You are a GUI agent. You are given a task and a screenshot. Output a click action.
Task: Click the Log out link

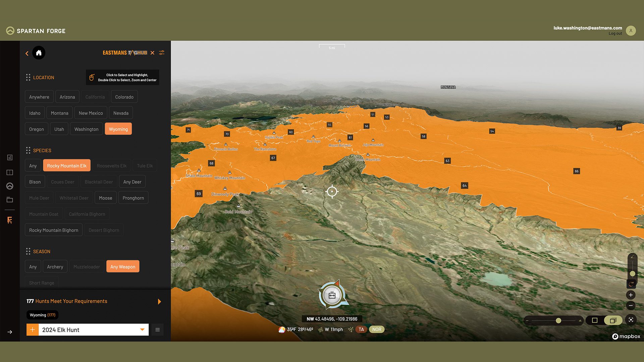pos(615,34)
